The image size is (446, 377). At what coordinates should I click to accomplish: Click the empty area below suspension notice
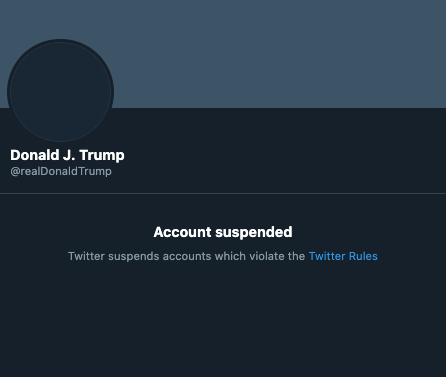point(223,317)
